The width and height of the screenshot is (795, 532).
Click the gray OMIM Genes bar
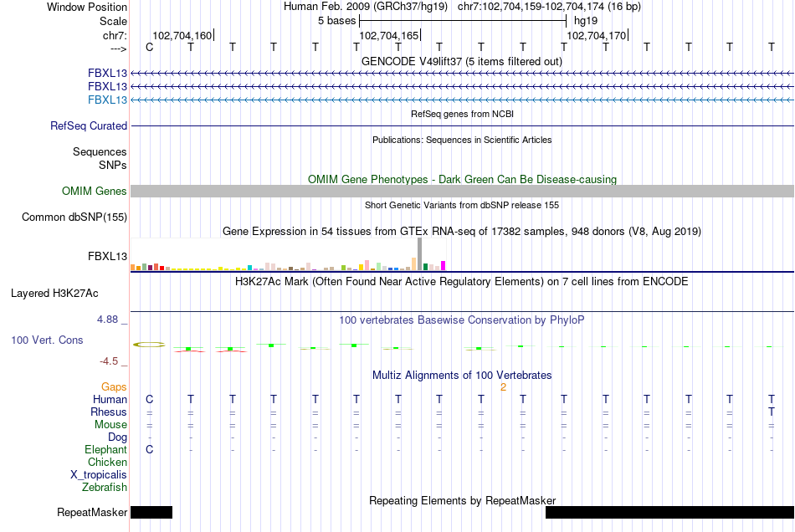pyautogui.click(x=462, y=191)
